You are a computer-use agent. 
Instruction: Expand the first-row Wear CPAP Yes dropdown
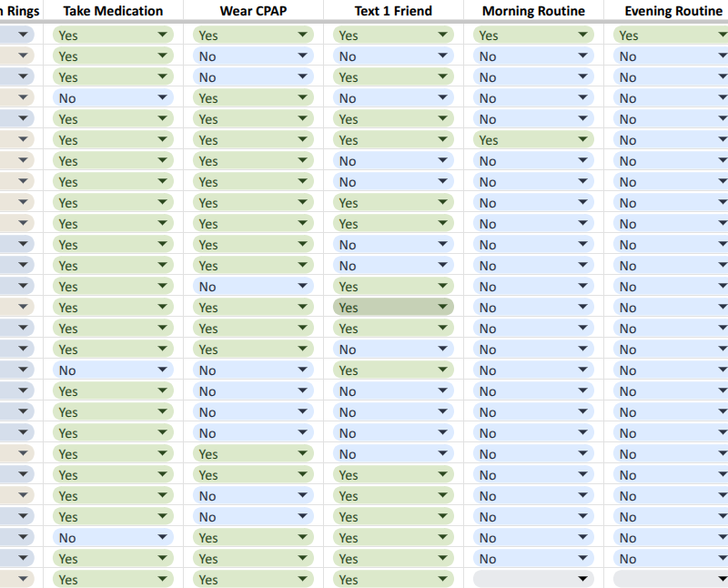[254, 35]
